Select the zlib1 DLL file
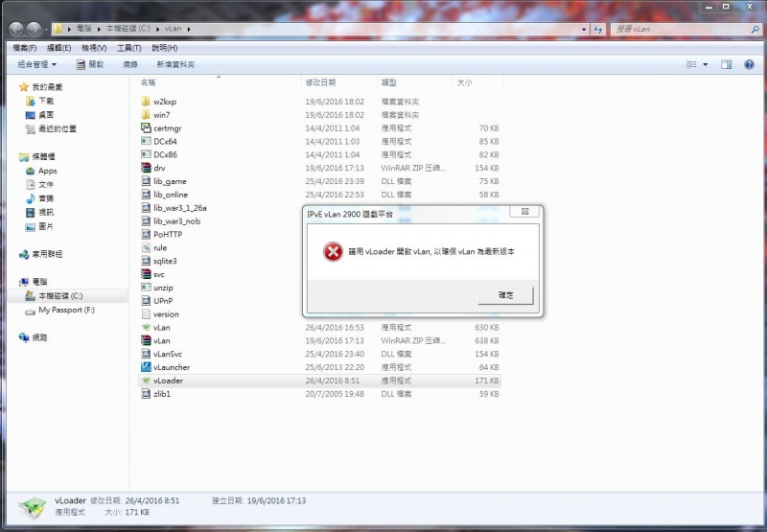The height and width of the screenshot is (532, 767). pos(161,394)
